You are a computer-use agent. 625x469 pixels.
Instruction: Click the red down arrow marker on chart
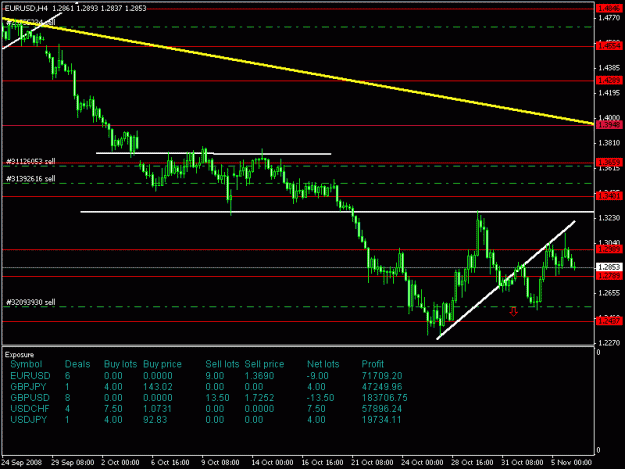tap(513, 312)
